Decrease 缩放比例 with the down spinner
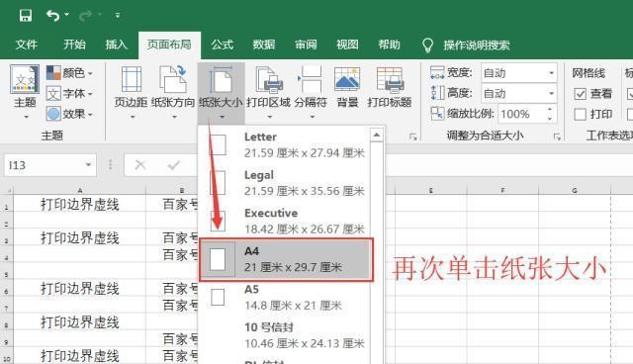 pos(550,119)
